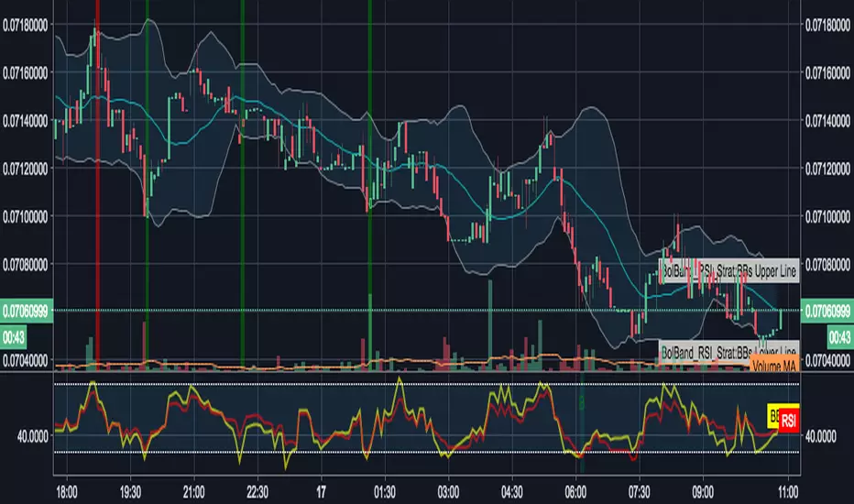Click 0.07080000 on the right price axis
Image resolution: width=854 pixels, height=504 pixels.
click(x=827, y=265)
